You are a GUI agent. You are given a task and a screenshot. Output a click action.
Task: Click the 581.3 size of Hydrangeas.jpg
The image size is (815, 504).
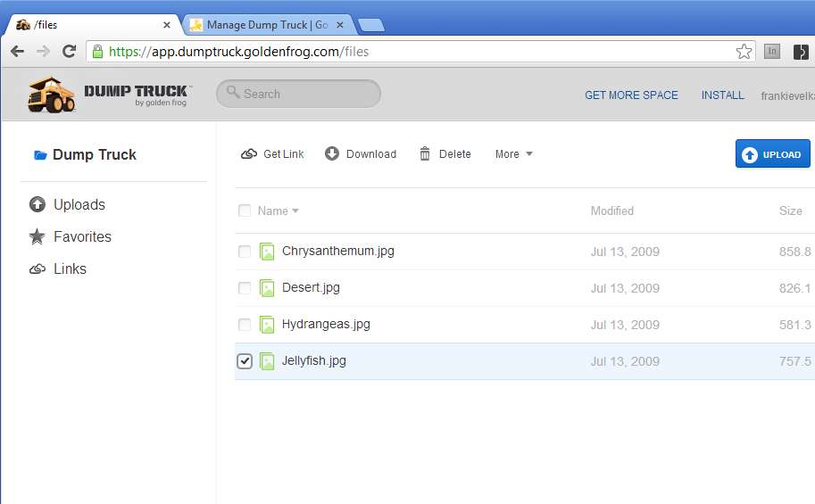(794, 325)
